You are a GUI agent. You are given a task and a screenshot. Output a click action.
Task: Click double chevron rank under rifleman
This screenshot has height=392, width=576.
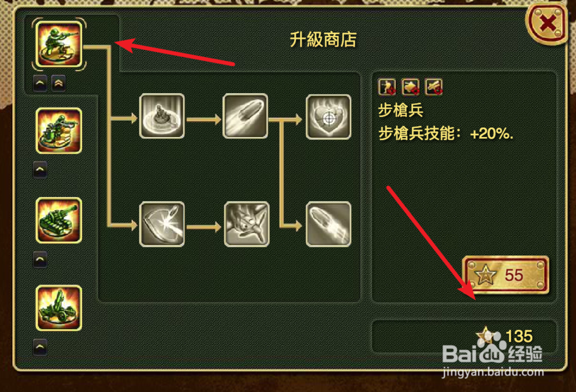[x=59, y=83]
